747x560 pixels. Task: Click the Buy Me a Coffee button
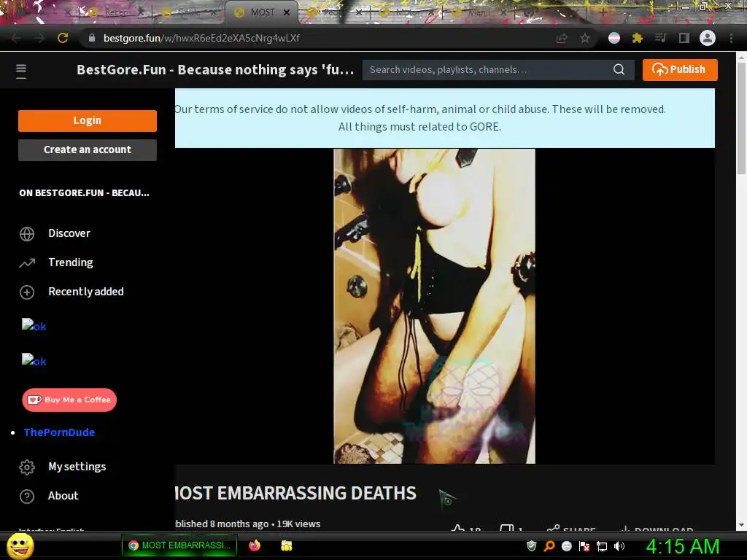tap(69, 400)
